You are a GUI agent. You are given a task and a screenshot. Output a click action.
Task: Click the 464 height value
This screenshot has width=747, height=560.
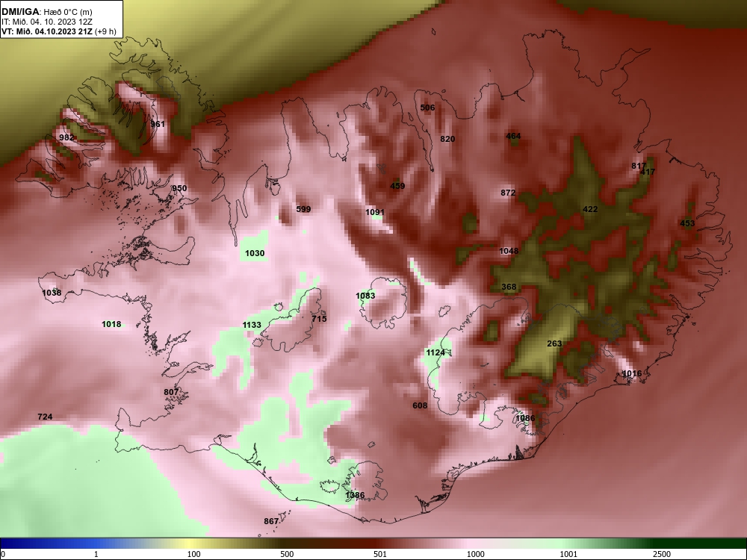click(513, 136)
